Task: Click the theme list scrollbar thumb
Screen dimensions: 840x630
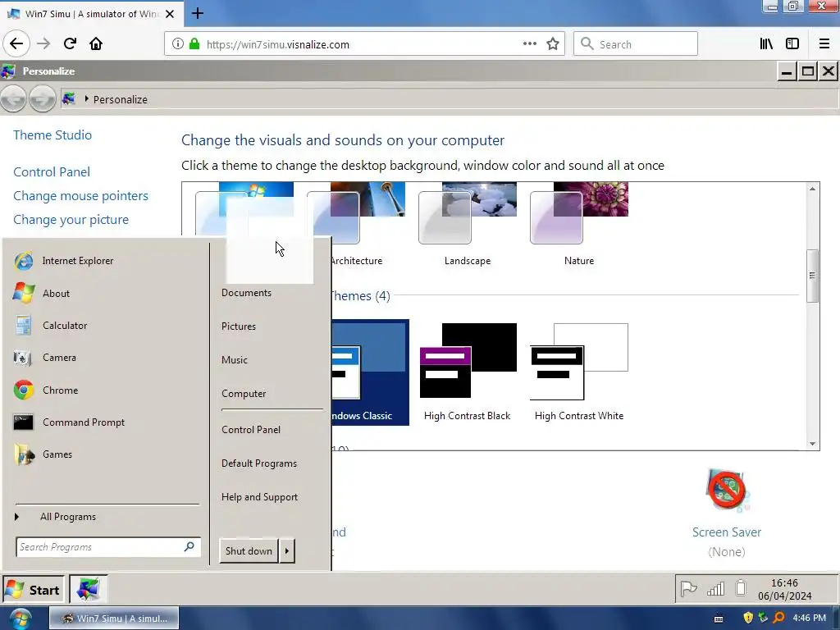Action: click(812, 276)
